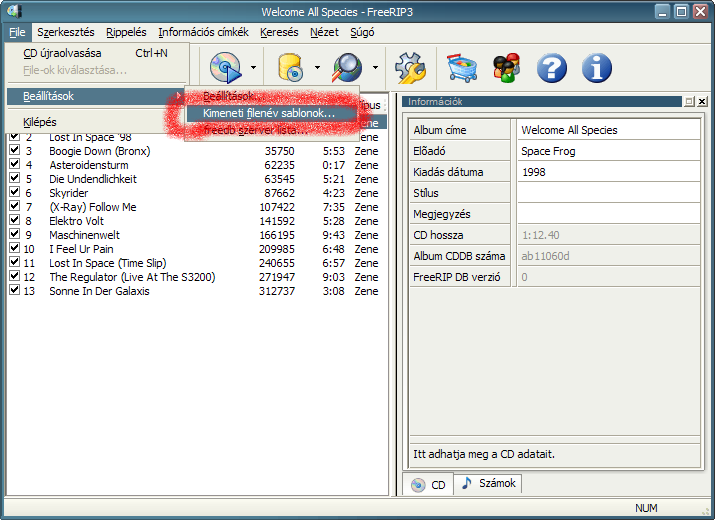The image size is (715, 520).
Task: Open help with question mark icon
Action: 552,68
